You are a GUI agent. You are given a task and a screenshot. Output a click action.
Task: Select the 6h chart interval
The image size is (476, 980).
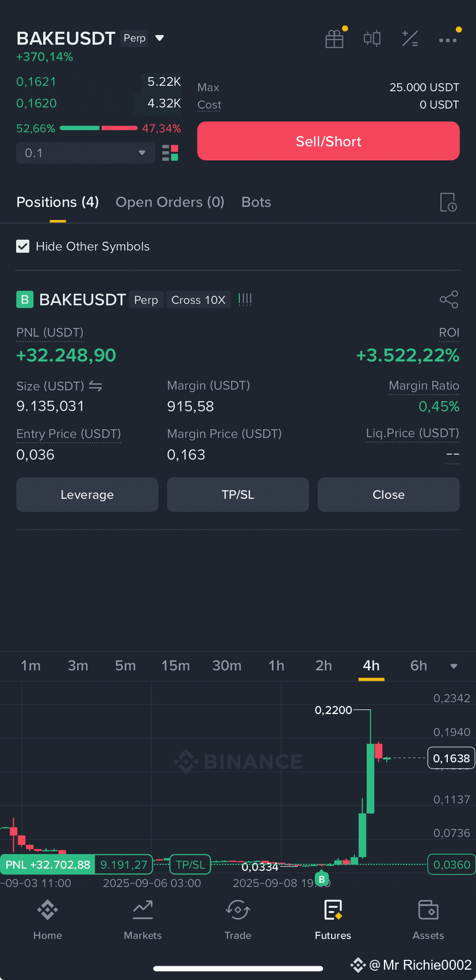(419, 666)
